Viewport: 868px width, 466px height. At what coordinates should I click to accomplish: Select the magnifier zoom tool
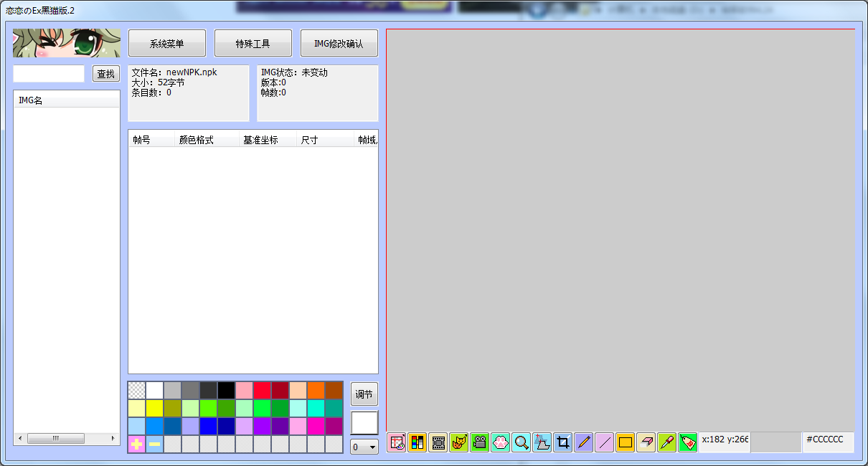pos(522,442)
